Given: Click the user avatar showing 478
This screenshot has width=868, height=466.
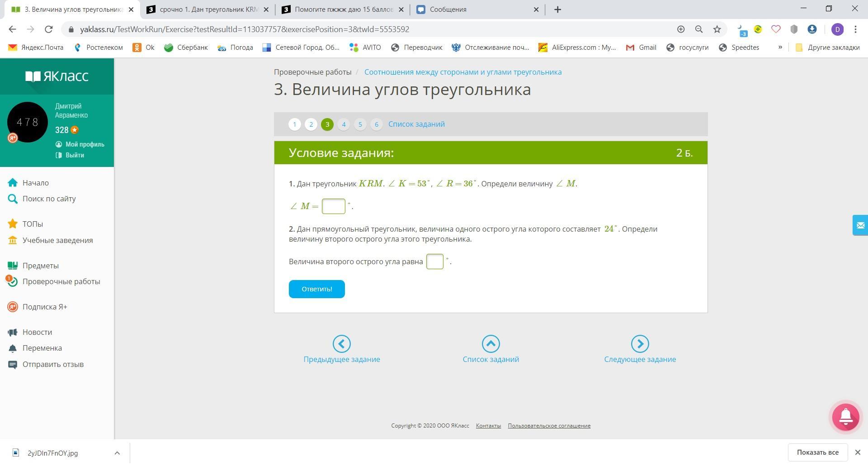Looking at the screenshot, I should click(x=28, y=122).
